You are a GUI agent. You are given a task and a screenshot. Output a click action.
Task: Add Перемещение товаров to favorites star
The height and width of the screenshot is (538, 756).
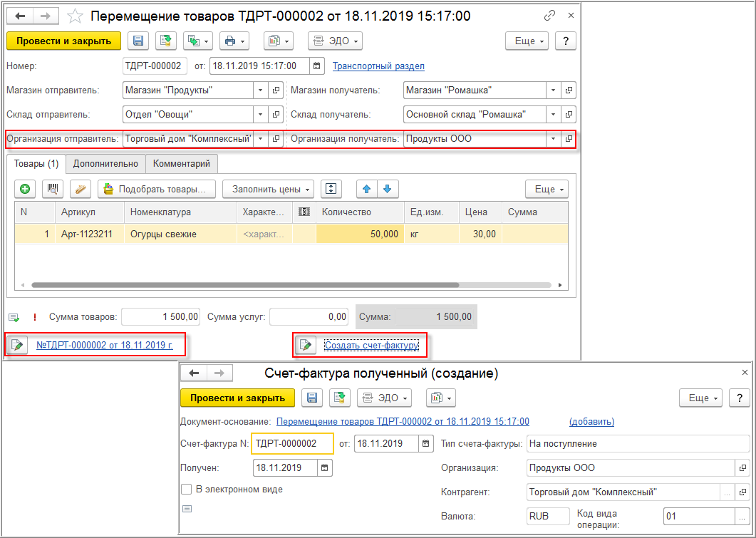click(x=75, y=17)
